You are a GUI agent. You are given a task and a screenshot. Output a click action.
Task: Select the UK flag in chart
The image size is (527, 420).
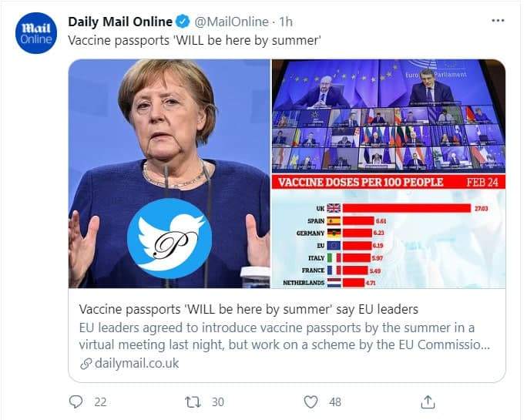(334, 208)
